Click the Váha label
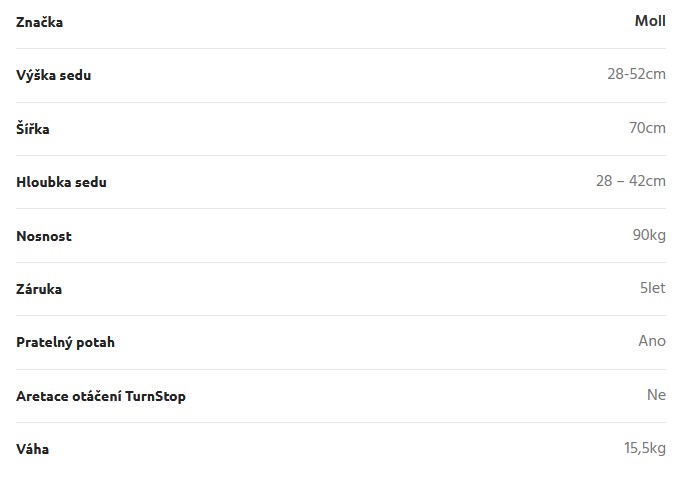The width and height of the screenshot is (684, 479). (x=32, y=449)
